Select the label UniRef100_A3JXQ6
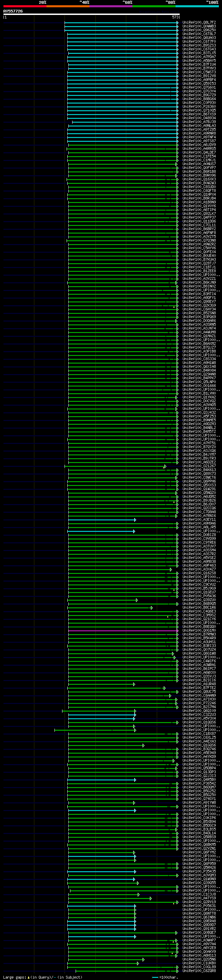Screen dimensions: 222x980 tap(199, 451)
